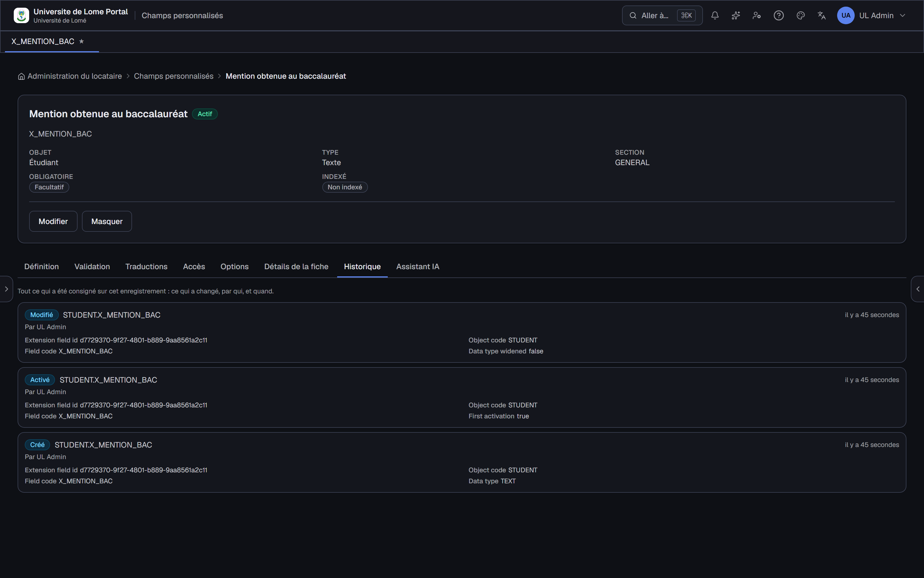This screenshot has width=924, height=578.
Task: Switch to the Traductions tab
Action: tap(146, 266)
